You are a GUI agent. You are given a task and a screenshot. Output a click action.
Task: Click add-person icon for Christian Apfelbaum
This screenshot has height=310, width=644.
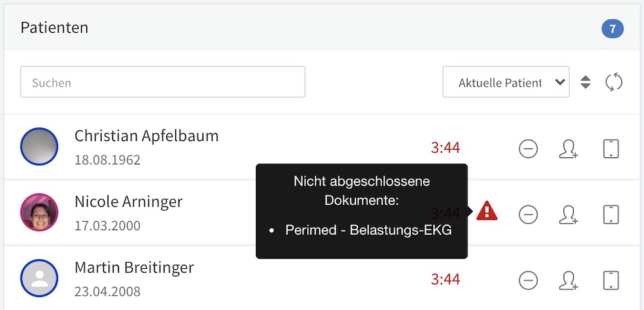pyautogui.click(x=569, y=149)
